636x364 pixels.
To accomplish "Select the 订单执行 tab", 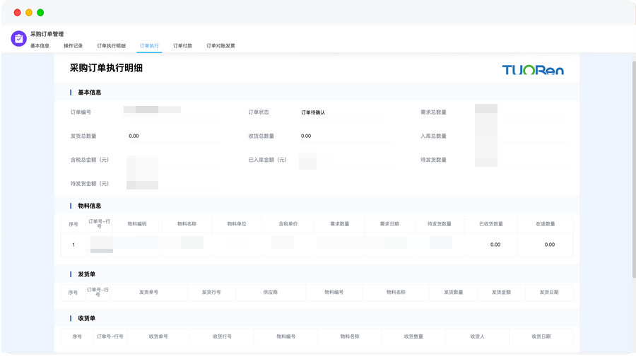I will click(149, 46).
